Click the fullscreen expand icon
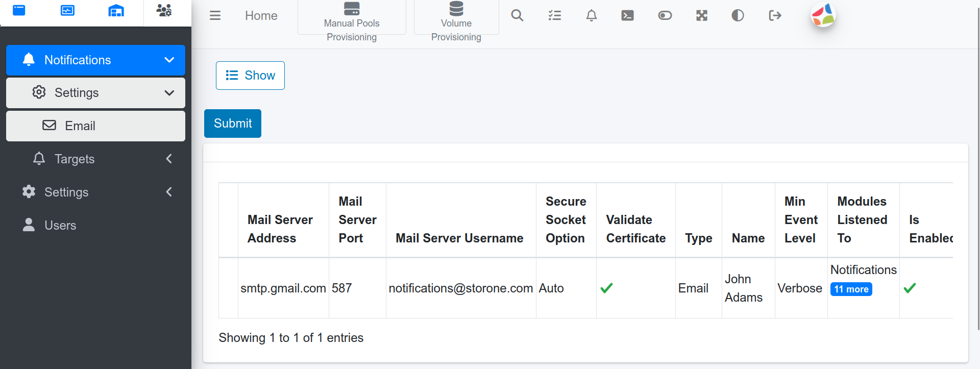Screen dimensions: 980x369 pyautogui.click(x=701, y=16)
